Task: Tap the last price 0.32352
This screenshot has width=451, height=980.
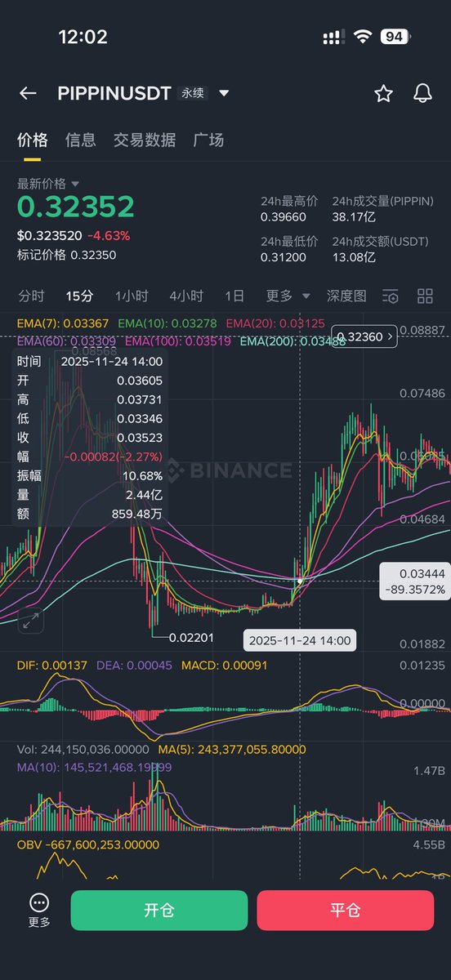Action: (x=76, y=207)
